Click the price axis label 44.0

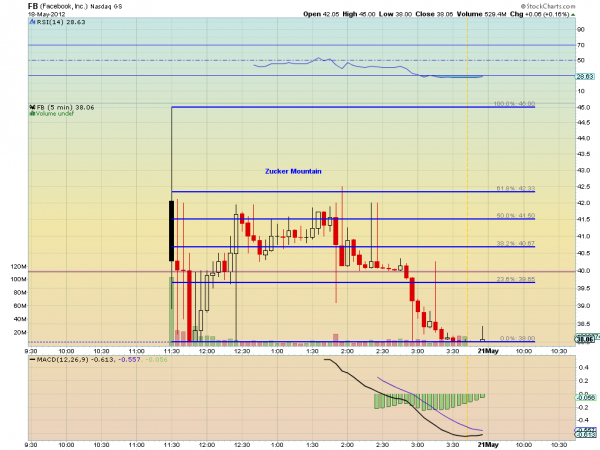[x=583, y=139]
